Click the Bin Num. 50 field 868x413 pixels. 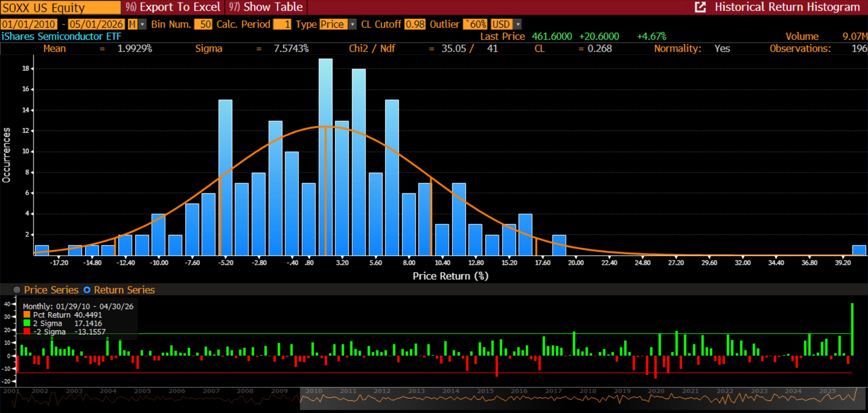(203, 24)
